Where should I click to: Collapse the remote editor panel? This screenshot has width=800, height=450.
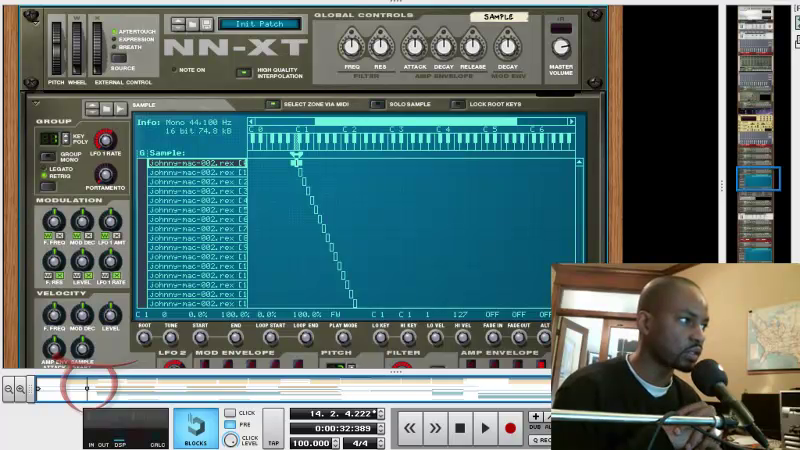point(36,103)
